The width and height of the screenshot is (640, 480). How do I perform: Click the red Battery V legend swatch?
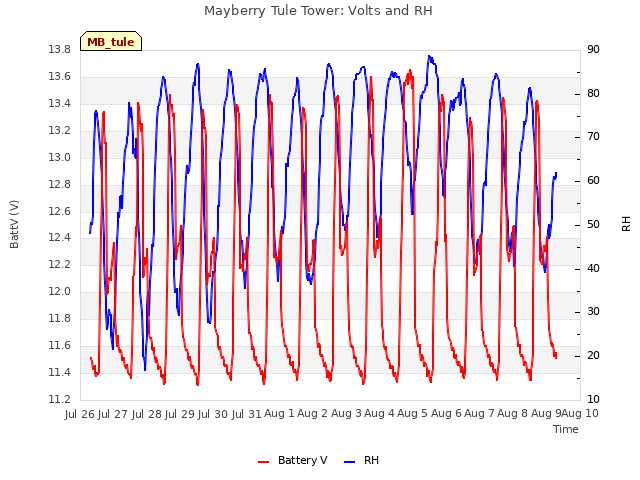(264, 462)
